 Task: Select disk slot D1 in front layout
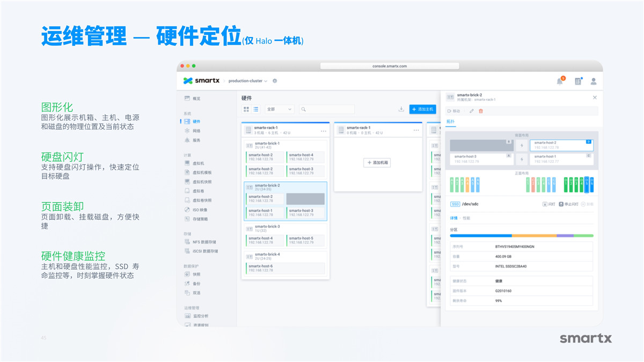pyautogui.click(x=566, y=184)
